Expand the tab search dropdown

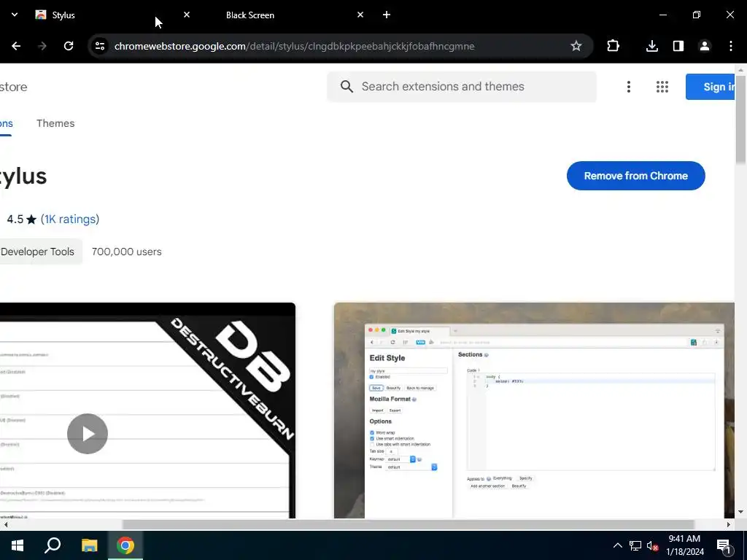pyautogui.click(x=15, y=15)
